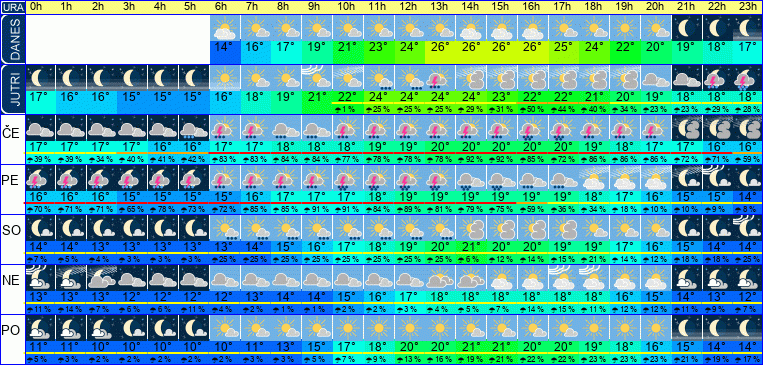Image resolution: width=763 pixels, height=365 pixels.
Task: Click the 26° temperature cell at DANES 13h
Action: (x=440, y=53)
